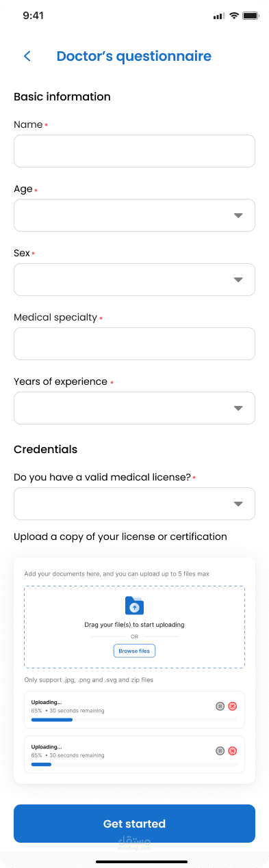
Task: Expand the valid medical license dropdown
Action: click(x=134, y=504)
